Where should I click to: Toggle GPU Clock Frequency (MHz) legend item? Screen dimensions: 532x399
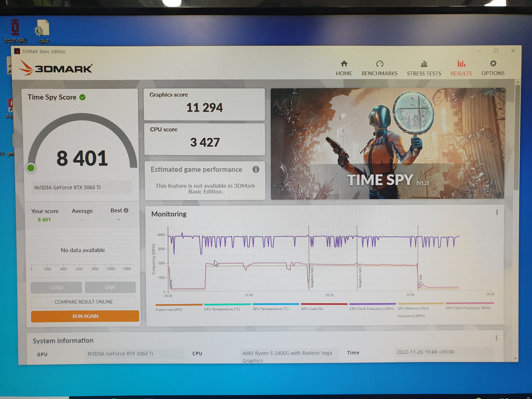(x=469, y=306)
